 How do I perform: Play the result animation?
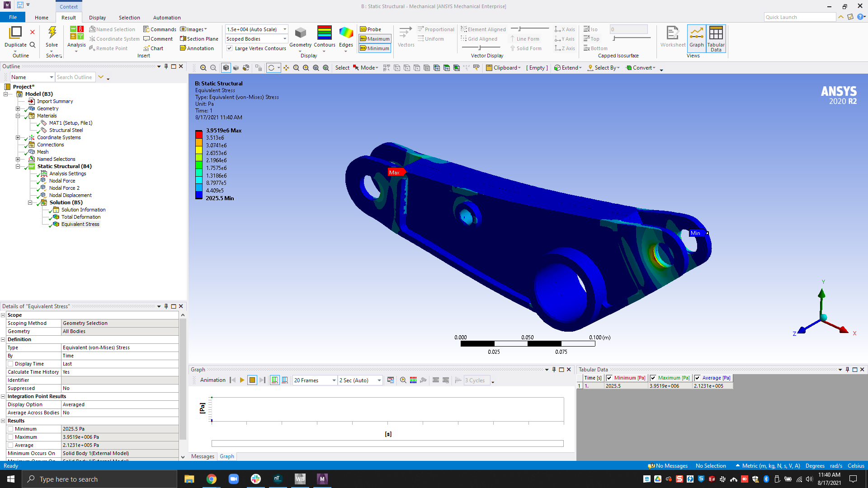click(x=242, y=380)
